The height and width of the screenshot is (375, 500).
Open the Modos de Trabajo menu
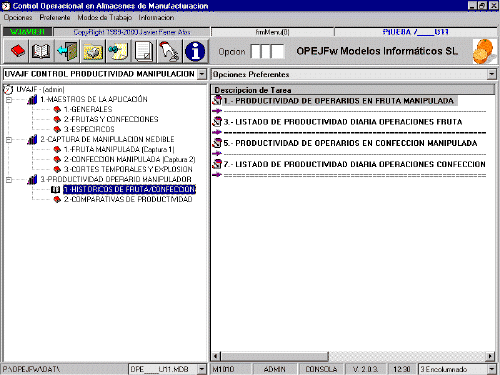105,17
